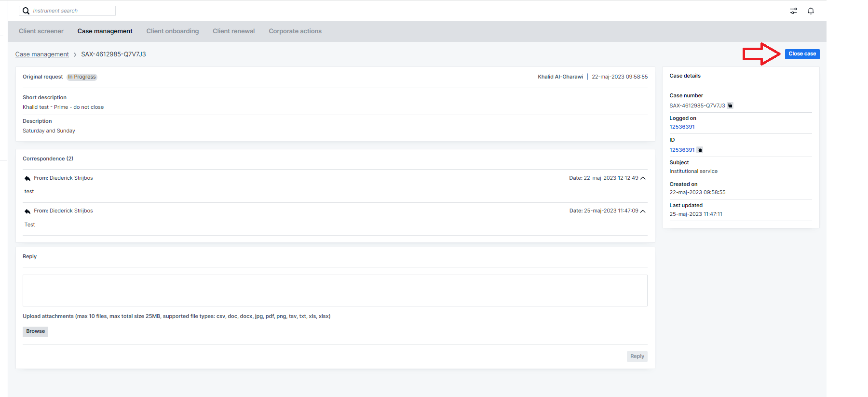Image resolution: width=868 pixels, height=397 pixels.
Task: Select 'Khalid test - Prime - do not close'
Action: [x=63, y=107]
